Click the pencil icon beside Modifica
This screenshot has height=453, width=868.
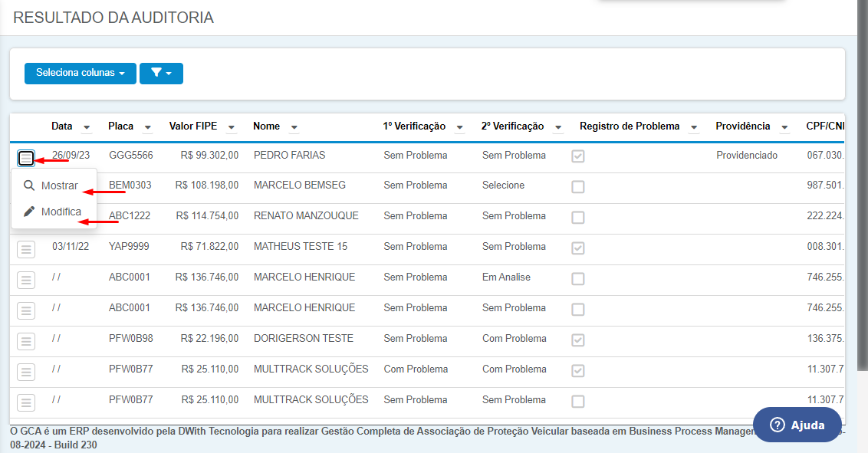(29, 212)
